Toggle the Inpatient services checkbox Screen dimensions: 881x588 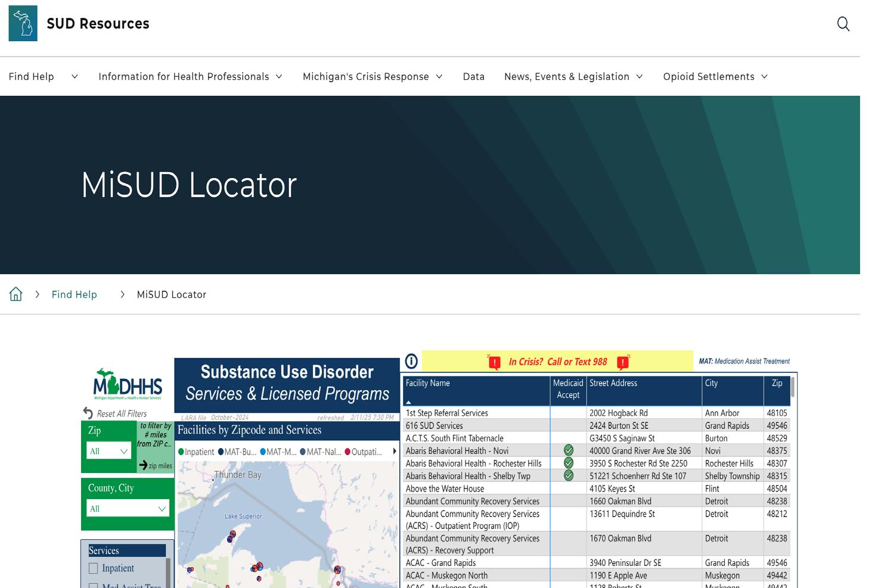tap(93, 568)
